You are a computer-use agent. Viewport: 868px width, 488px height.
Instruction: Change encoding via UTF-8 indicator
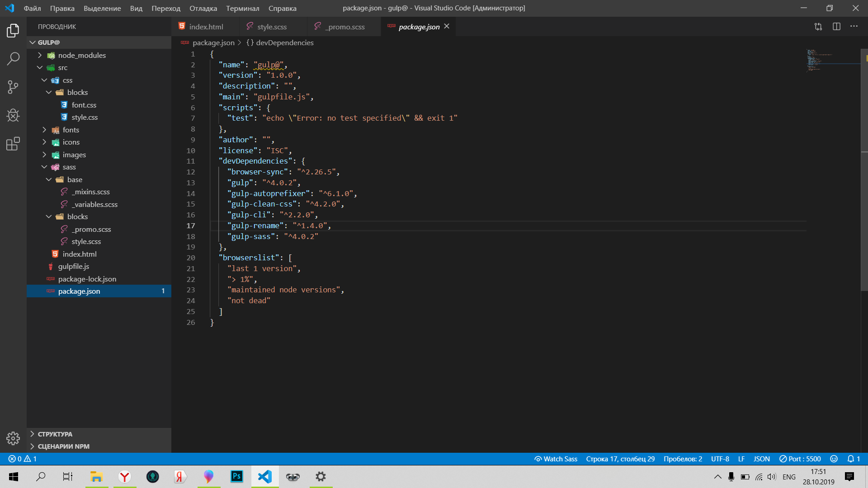click(x=720, y=459)
